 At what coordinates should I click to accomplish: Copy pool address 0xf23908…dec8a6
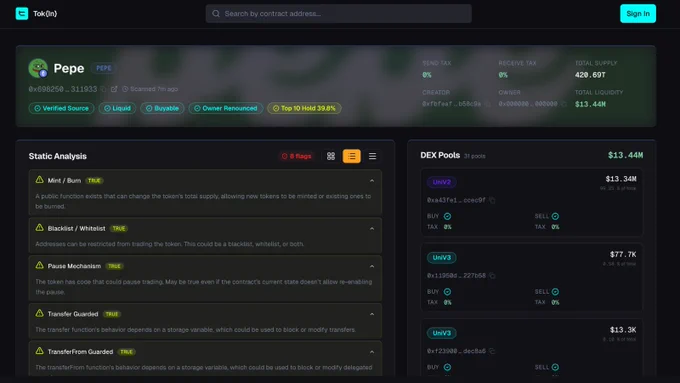(492, 351)
